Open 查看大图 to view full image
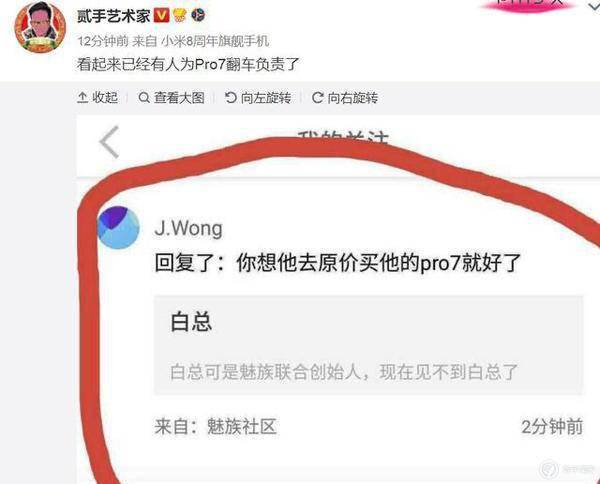 (x=171, y=98)
